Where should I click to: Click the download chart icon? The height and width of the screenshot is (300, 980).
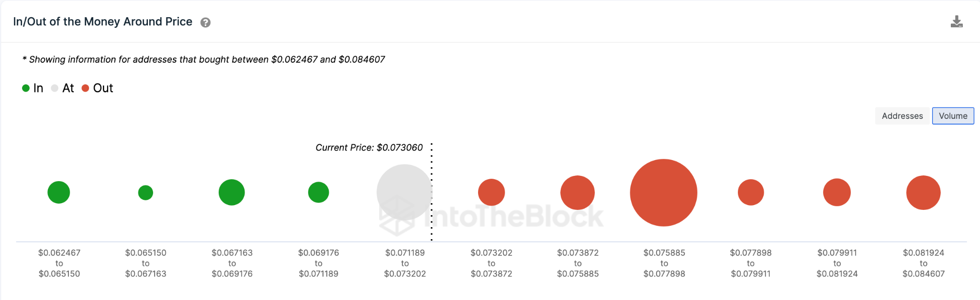tap(957, 22)
